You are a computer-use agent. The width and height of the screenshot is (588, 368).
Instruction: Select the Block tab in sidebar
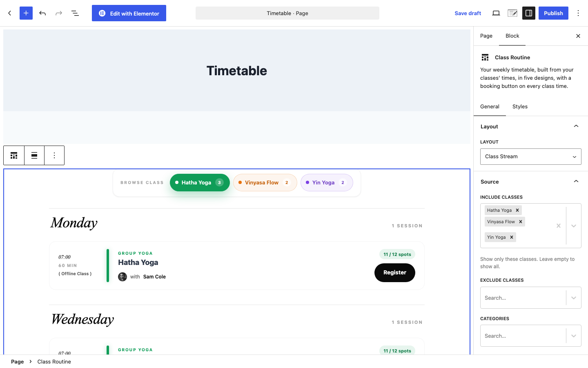[x=512, y=36]
